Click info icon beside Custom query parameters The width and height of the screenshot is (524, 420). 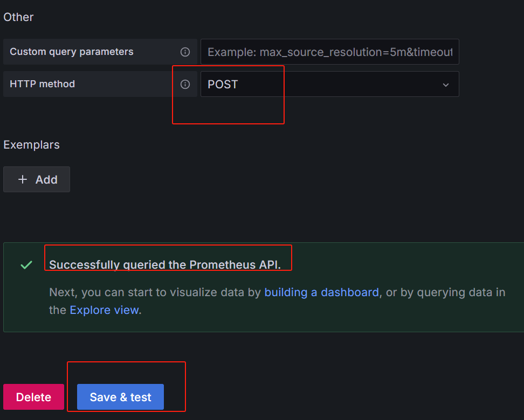pos(185,52)
